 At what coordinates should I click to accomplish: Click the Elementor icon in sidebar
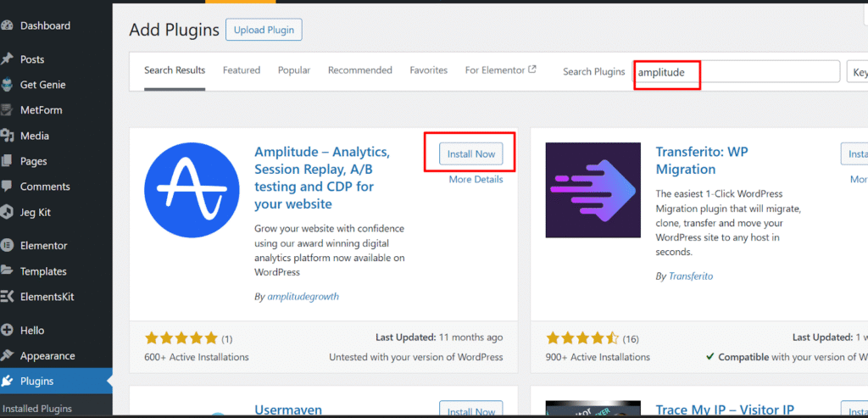[7, 246]
